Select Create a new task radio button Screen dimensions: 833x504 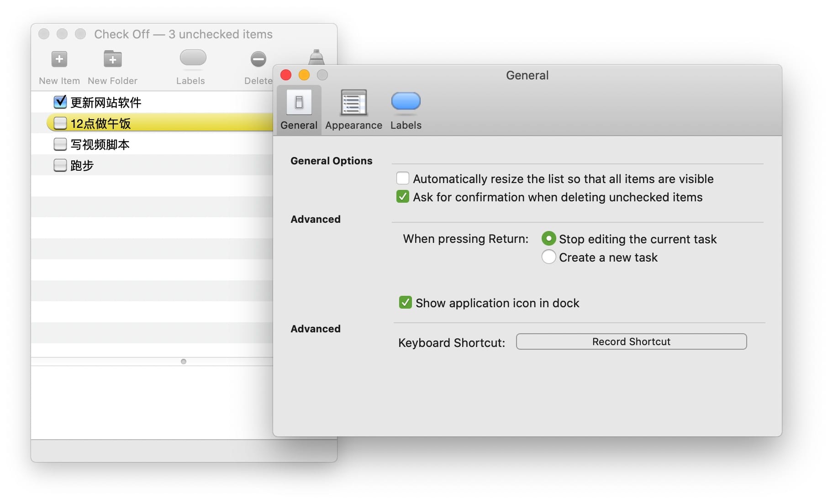[548, 257]
